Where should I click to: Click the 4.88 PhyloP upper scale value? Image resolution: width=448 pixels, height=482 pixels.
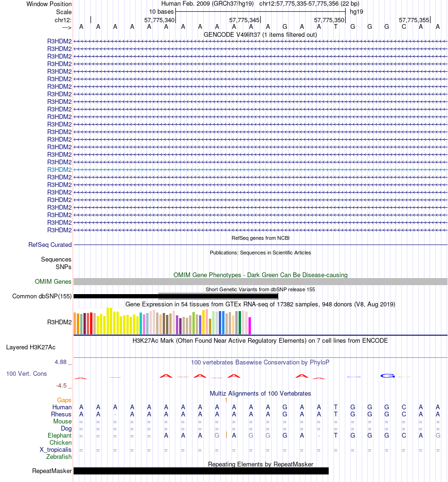tap(60, 362)
